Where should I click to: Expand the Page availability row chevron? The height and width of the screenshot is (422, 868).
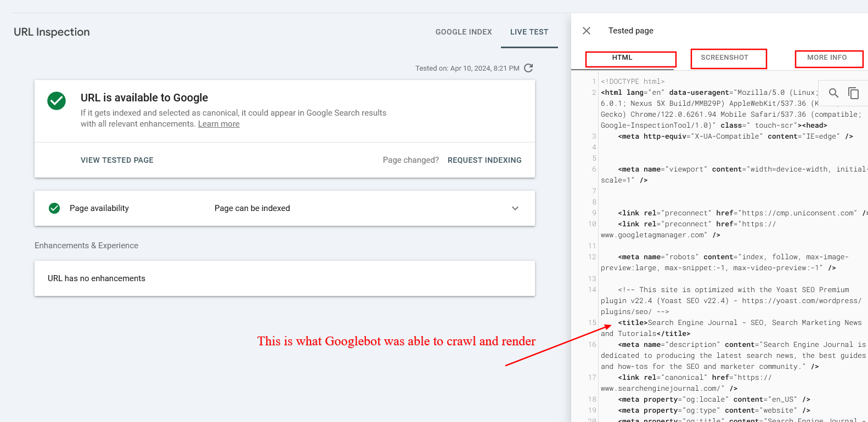pyautogui.click(x=515, y=208)
